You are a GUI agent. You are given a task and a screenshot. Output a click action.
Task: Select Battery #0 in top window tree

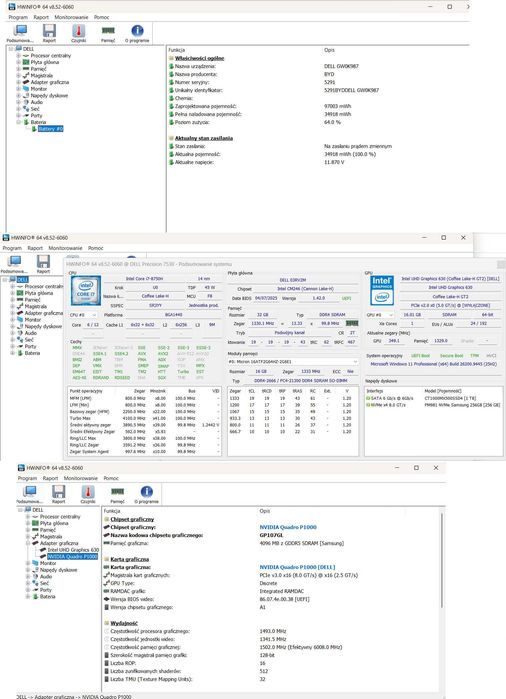50,129
